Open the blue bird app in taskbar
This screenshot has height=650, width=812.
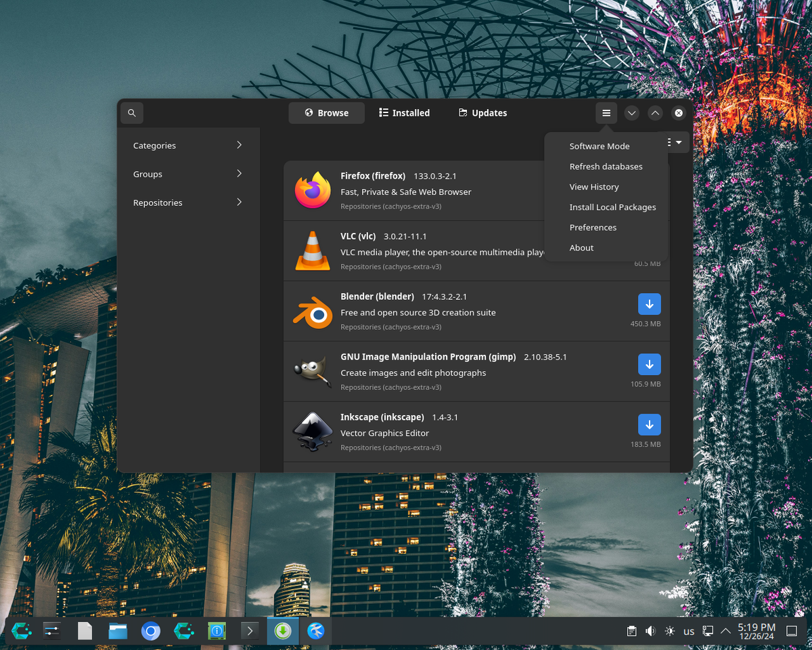click(316, 631)
